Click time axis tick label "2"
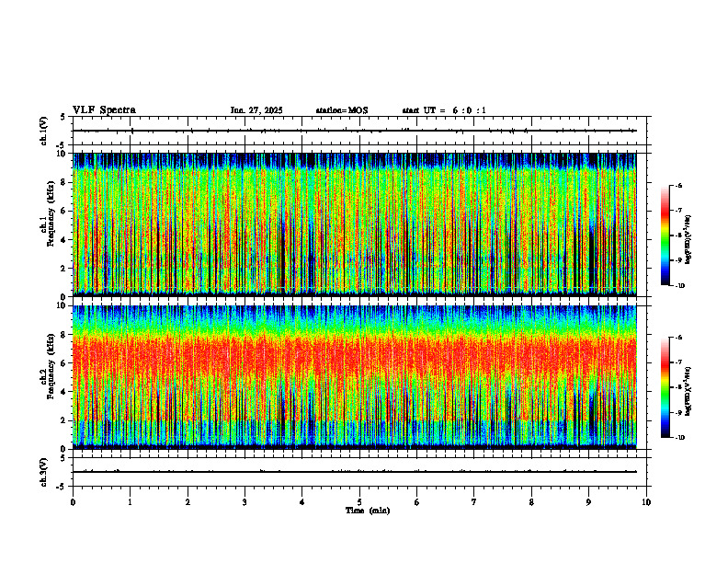The image size is (728, 563). (x=188, y=502)
